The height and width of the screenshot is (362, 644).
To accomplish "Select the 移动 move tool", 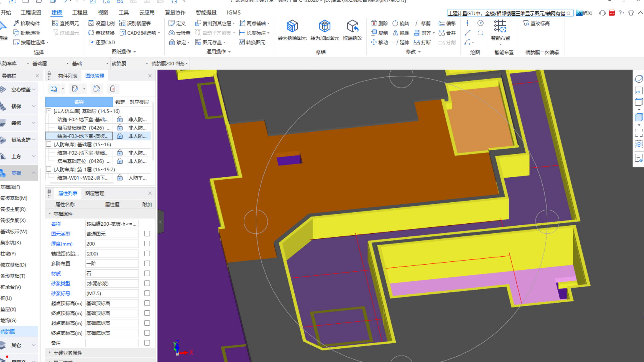I will coord(379,42).
